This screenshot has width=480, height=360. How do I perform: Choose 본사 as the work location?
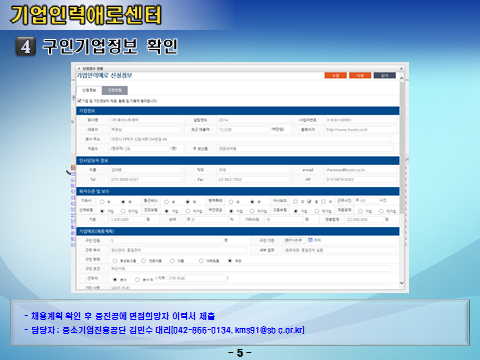click(x=115, y=280)
